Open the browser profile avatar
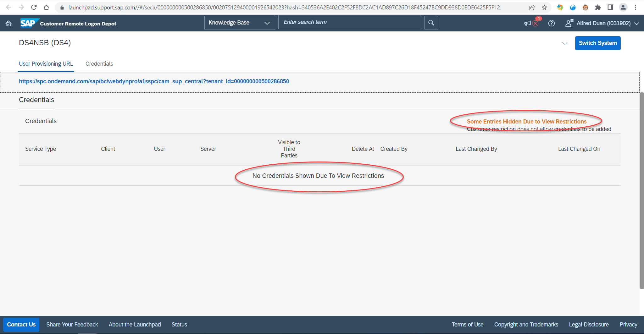 pos(623,7)
